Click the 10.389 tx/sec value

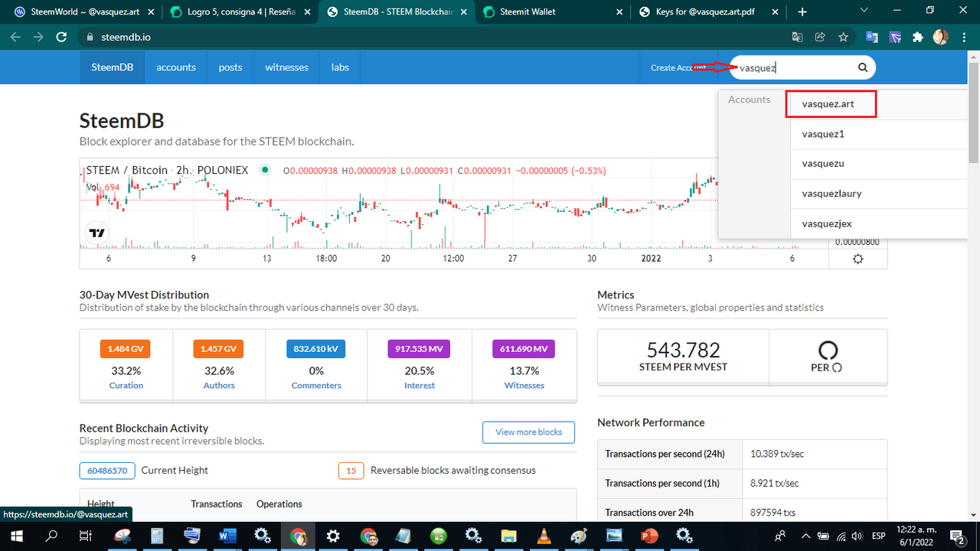point(777,454)
